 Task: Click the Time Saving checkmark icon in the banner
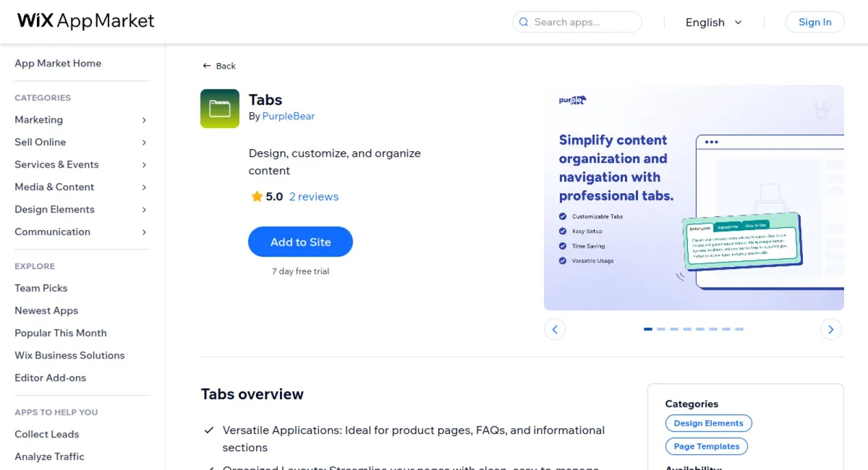(x=563, y=246)
